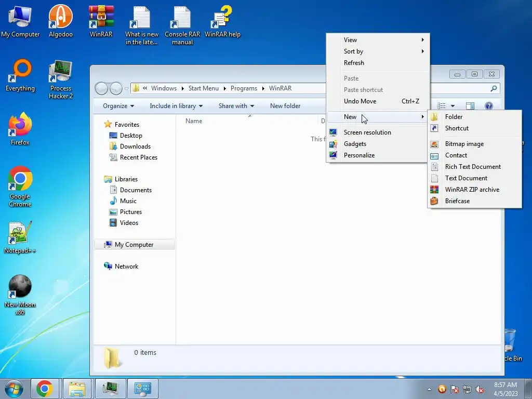Choose Refresh from the context menu
Screen dimensions: 532x399
point(378,63)
